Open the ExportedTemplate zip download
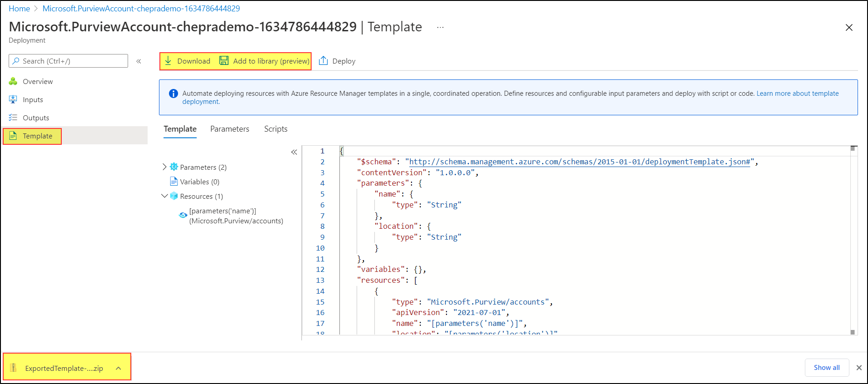Screen dimensions: 868x384 pyautogui.click(x=64, y=368)
